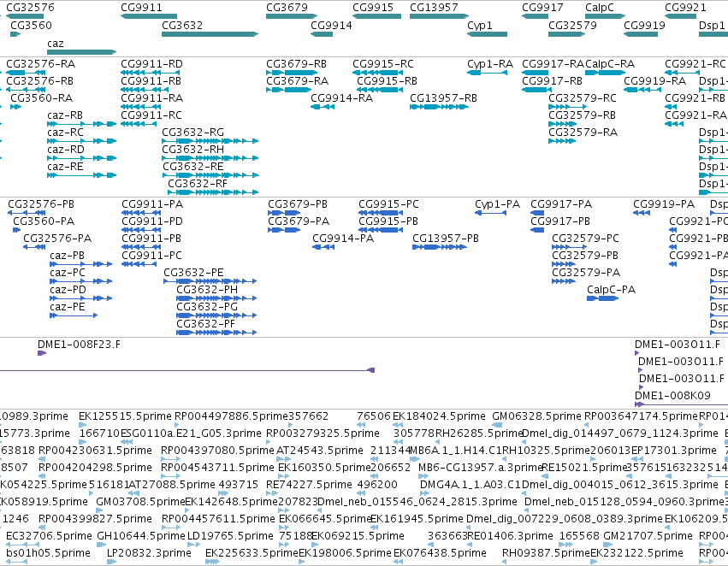The width and height of the screenshot is (728, 566).
Task: Select the CG9911 gene label
Action: click(x=142, y=8)
